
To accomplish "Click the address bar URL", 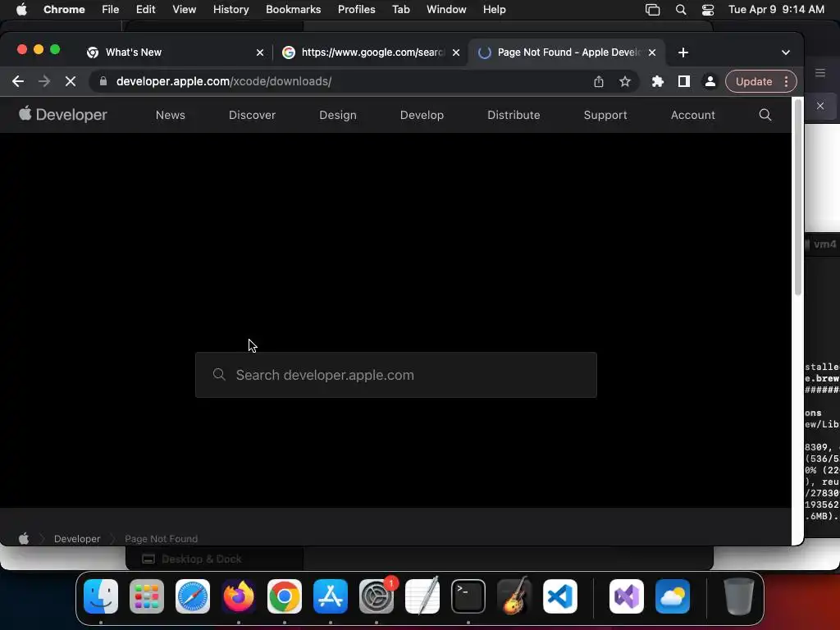I will [x=224, y=81].
